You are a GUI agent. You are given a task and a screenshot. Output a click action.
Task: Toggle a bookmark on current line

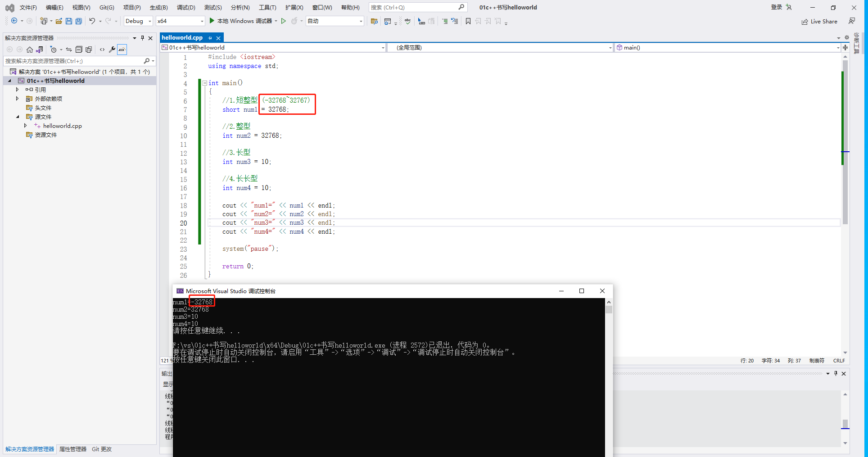[468, 21]
